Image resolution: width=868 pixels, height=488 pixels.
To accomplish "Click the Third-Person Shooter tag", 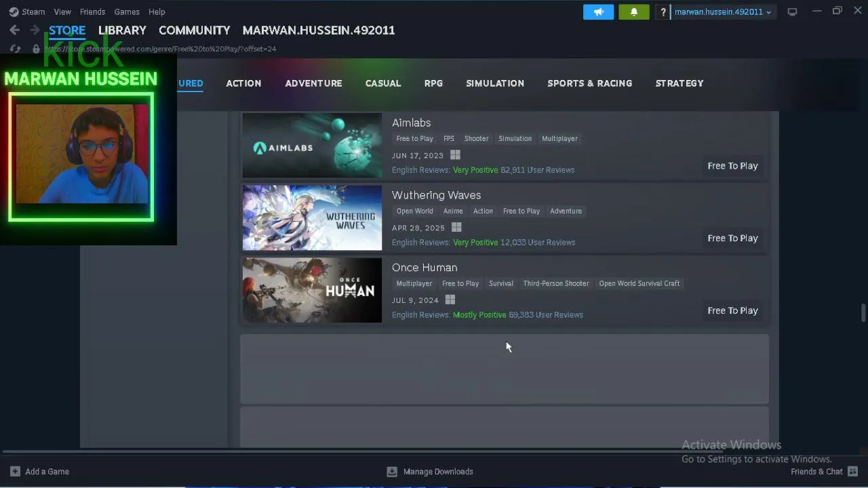I will (x=556, y=283).
